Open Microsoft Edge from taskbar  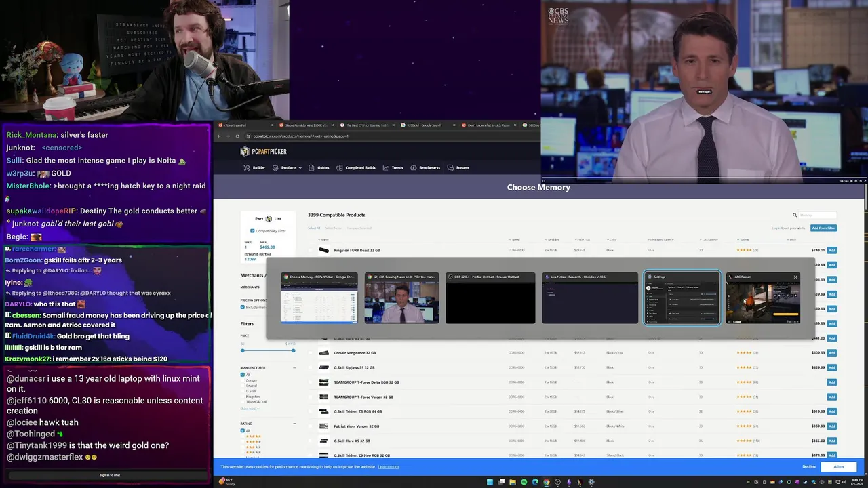535,482
